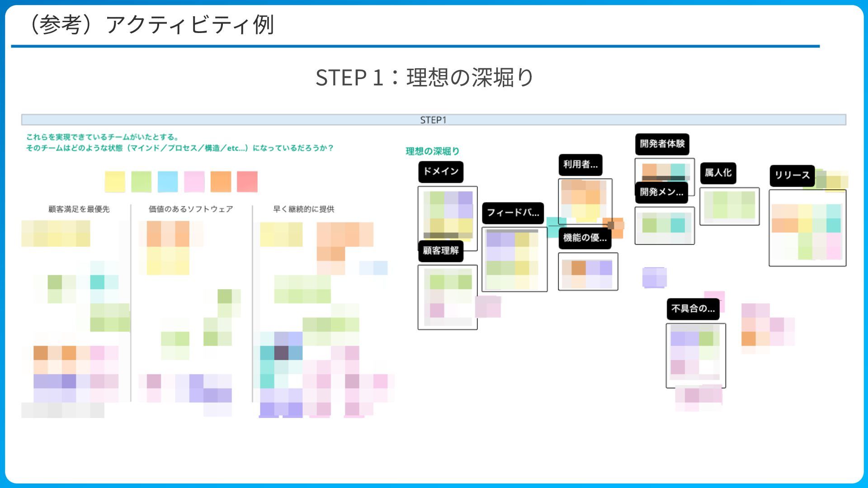Select the 価値のあるソフトウェア column heading
Screen dimensions: 868x488
191,209
